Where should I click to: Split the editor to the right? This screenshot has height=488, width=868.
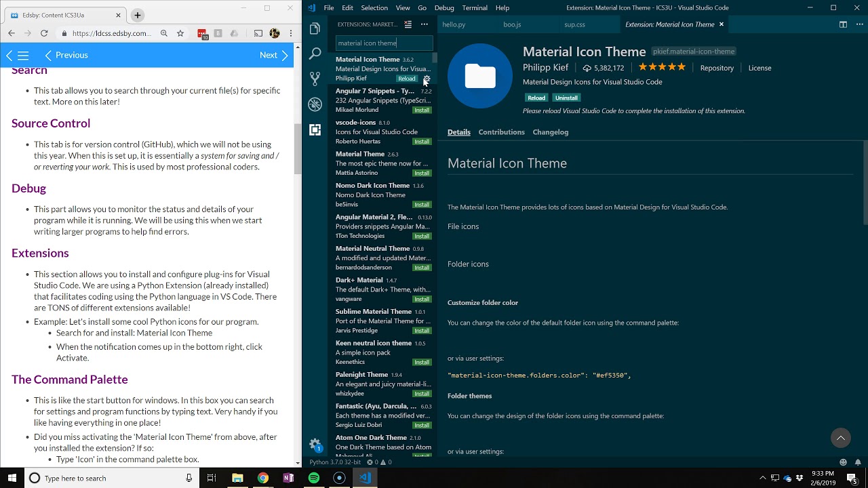click(843, 24)
